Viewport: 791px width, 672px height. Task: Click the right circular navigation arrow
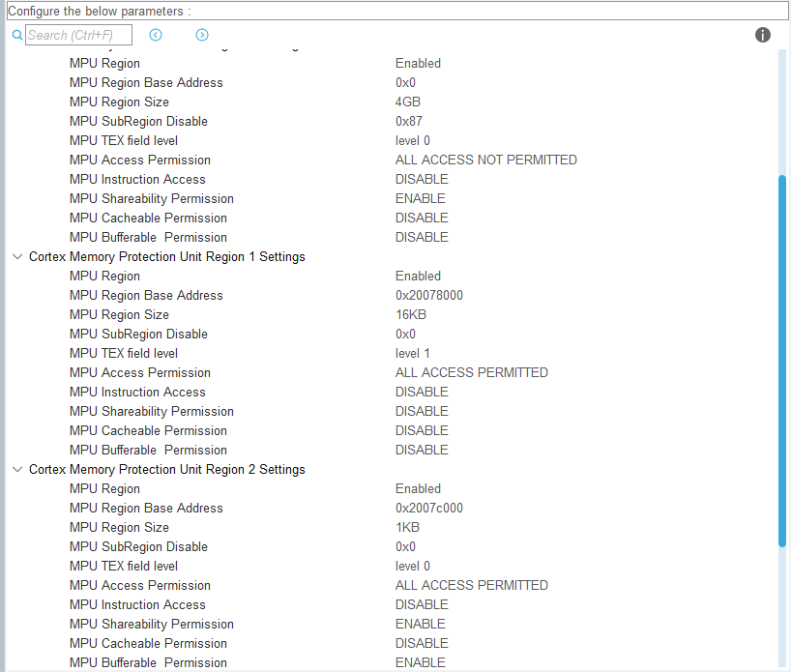tap(202, 35)
